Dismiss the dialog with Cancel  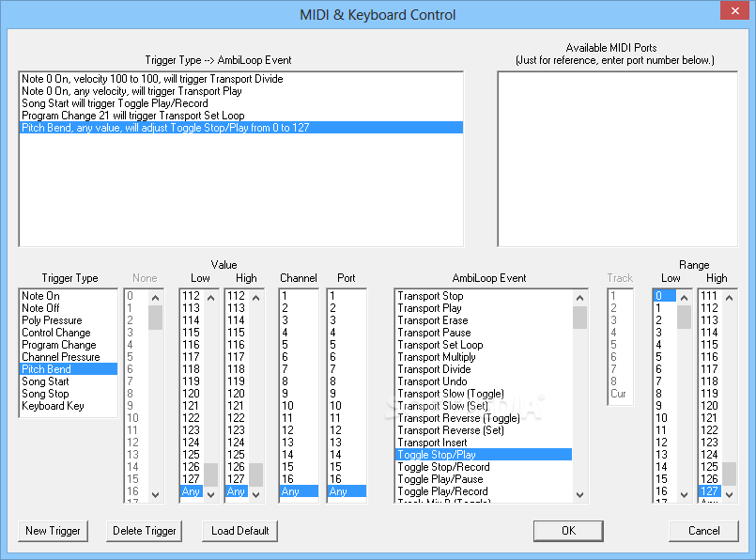tap(704, 531)
